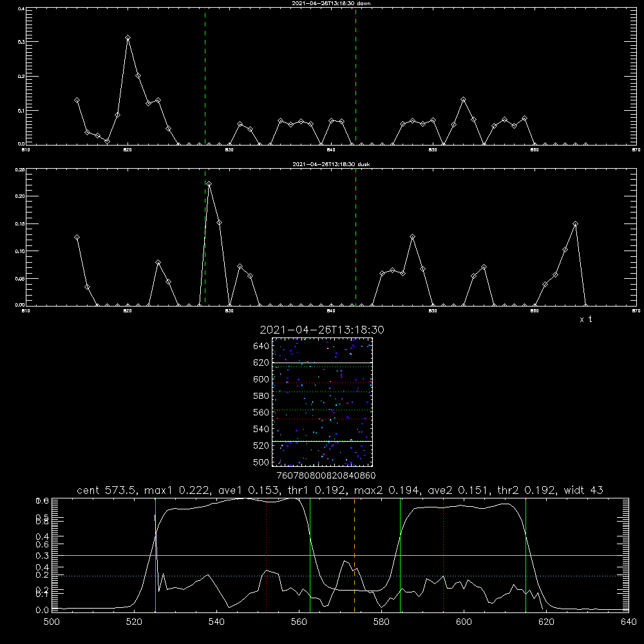Select the '540' x-axis label of bottom plot
644x644 pixels.
tap(216, 622)
